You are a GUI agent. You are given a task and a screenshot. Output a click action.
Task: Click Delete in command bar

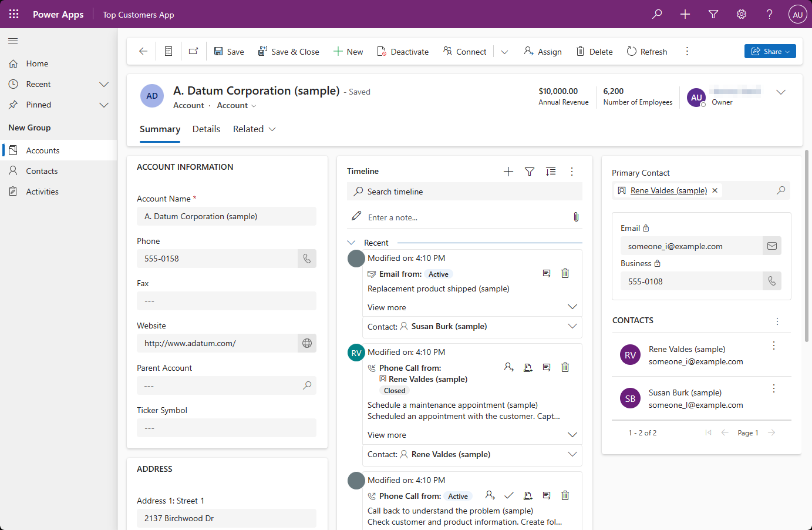tap(594, 52)
